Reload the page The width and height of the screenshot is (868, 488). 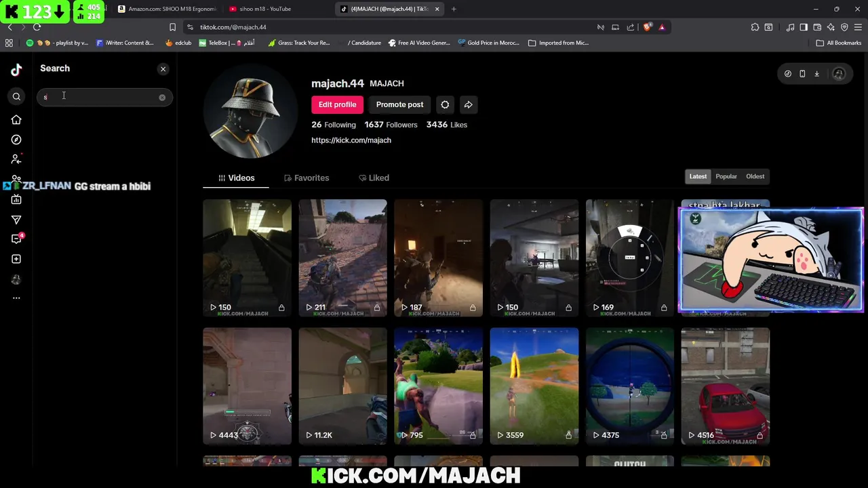point(37,27)
